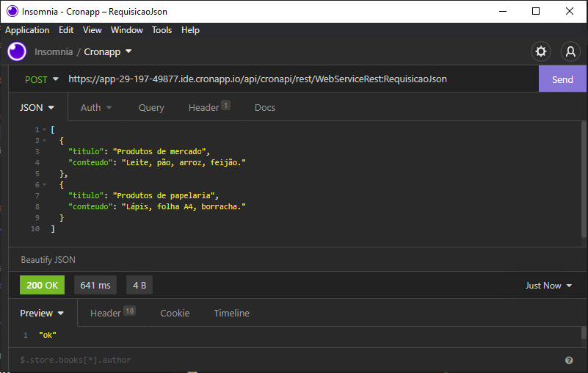
Task: Click the response preview scrollbar
Action: (584, 333)
